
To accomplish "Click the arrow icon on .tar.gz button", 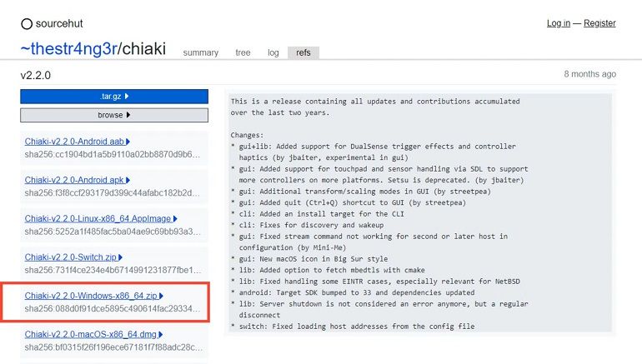I will coord(127,96).
